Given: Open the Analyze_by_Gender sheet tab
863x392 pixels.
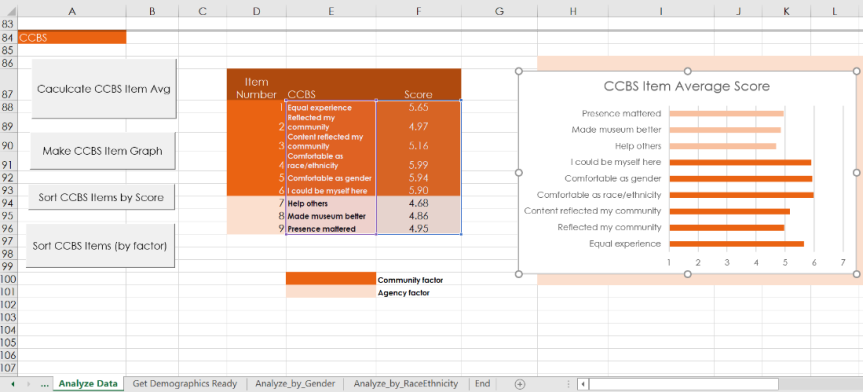Looking at the screenshot, I should pos(296,384).
